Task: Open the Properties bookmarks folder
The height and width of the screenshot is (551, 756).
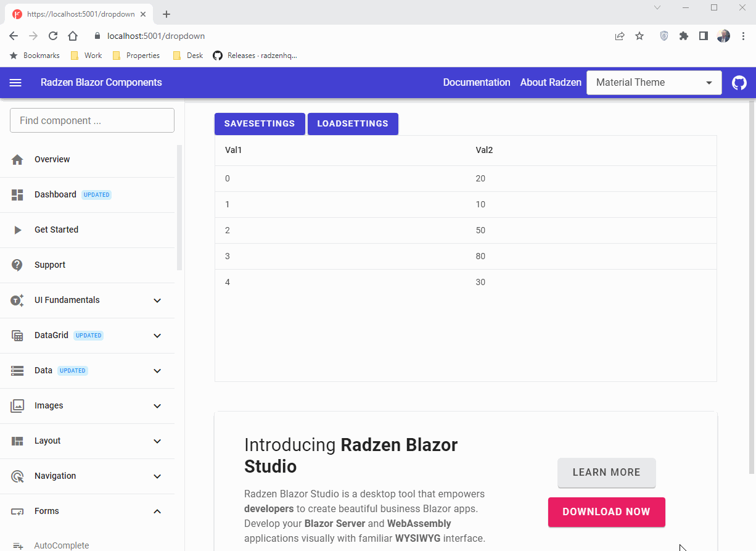Action: [x=136, y=56]
